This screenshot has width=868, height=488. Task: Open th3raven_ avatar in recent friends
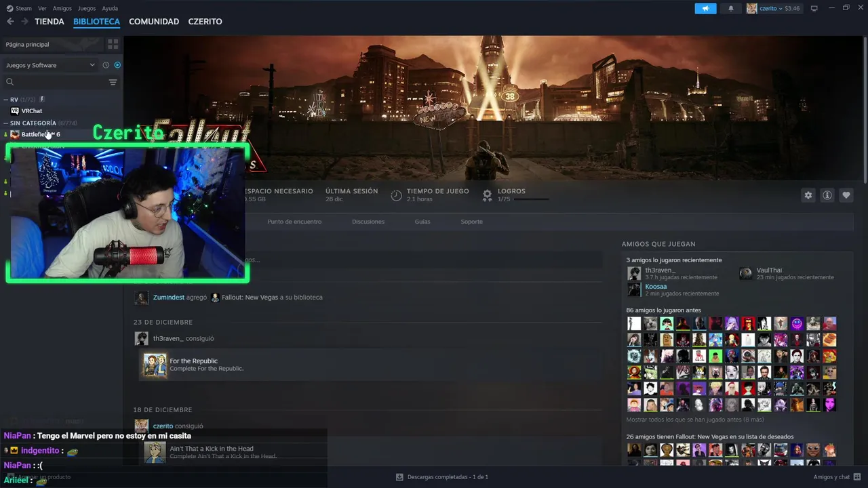tap(634, 273)
